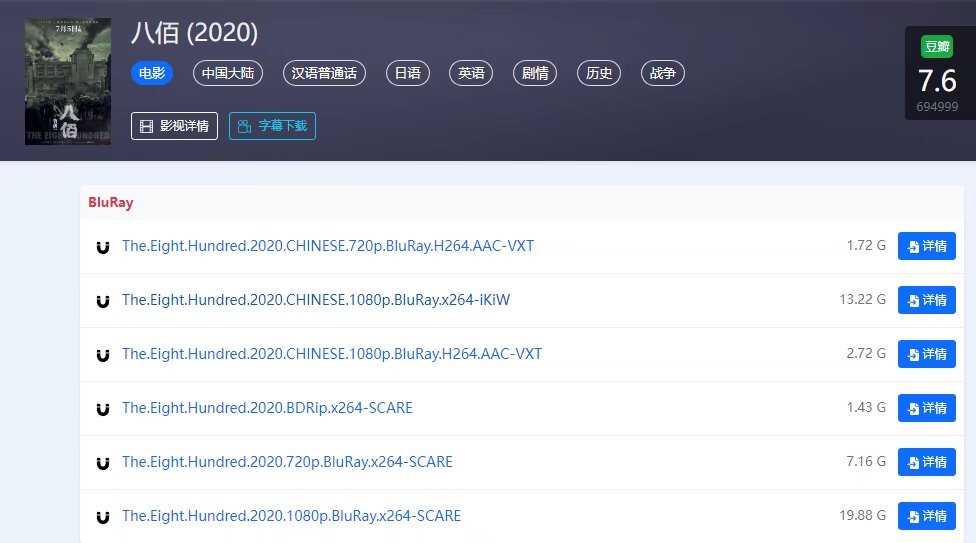Click 详情 button for the 2.72 G release
This screenshot has width=976, height=543.
pyautogui.click(x=926, y=354)
